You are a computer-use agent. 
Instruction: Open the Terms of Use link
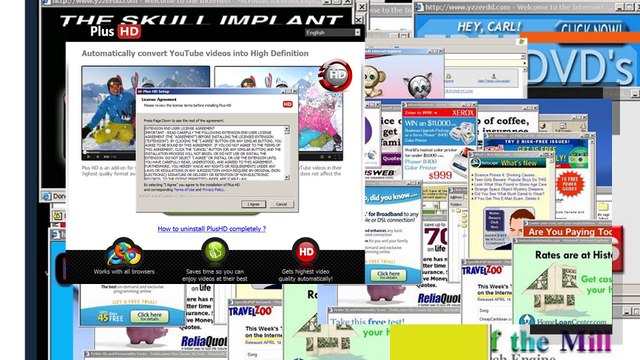[x=184, y=190]
